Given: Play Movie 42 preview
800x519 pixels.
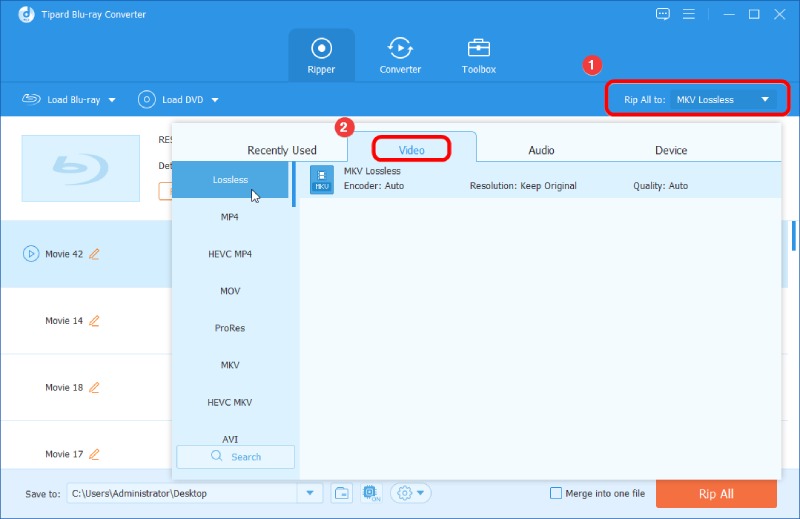Looking at the screenshot, I should [31, 254].
